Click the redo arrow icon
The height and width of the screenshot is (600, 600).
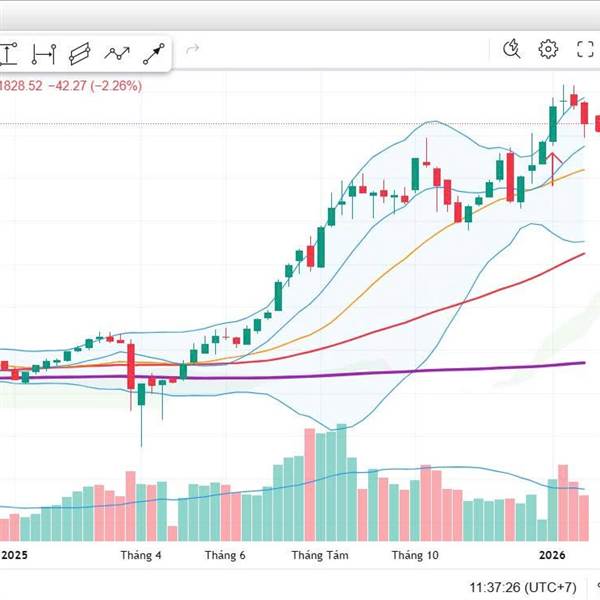(193, 49)
